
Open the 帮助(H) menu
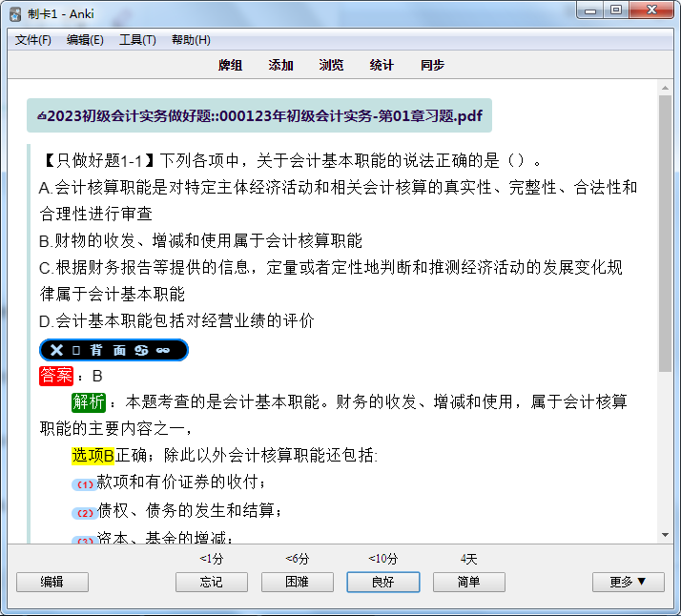191,40
